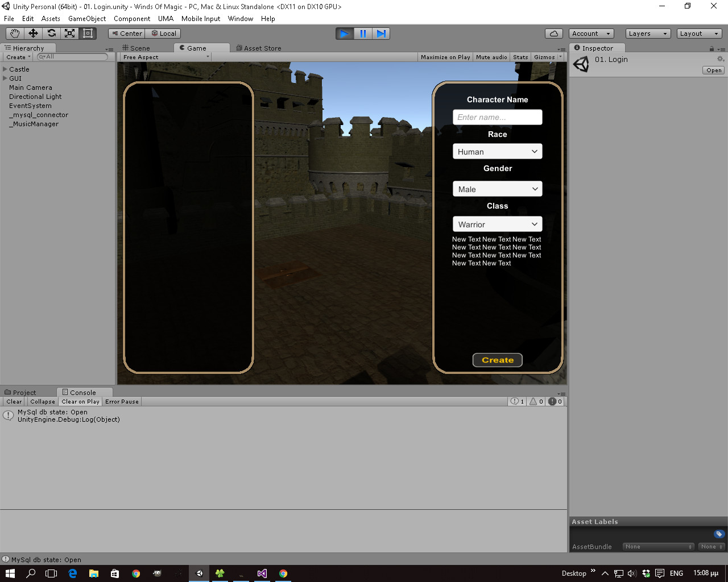728x582 pixels.
Task: Open the Class dropdown showing Warrior
Action: (498, 224)
